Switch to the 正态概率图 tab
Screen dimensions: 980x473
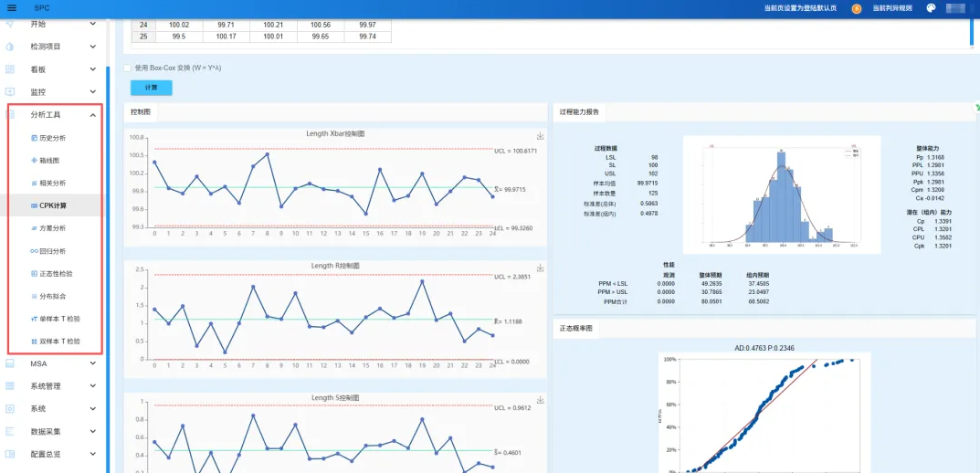pos(575,330)
